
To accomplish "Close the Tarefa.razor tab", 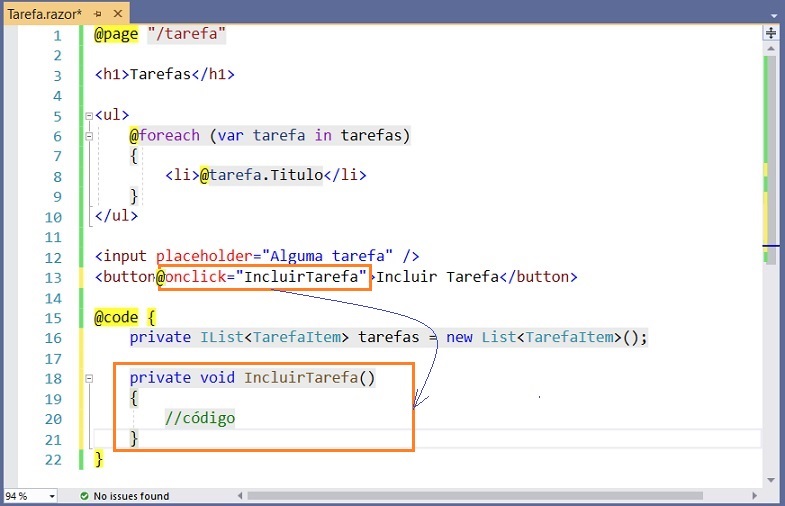I will pos(118,14).
